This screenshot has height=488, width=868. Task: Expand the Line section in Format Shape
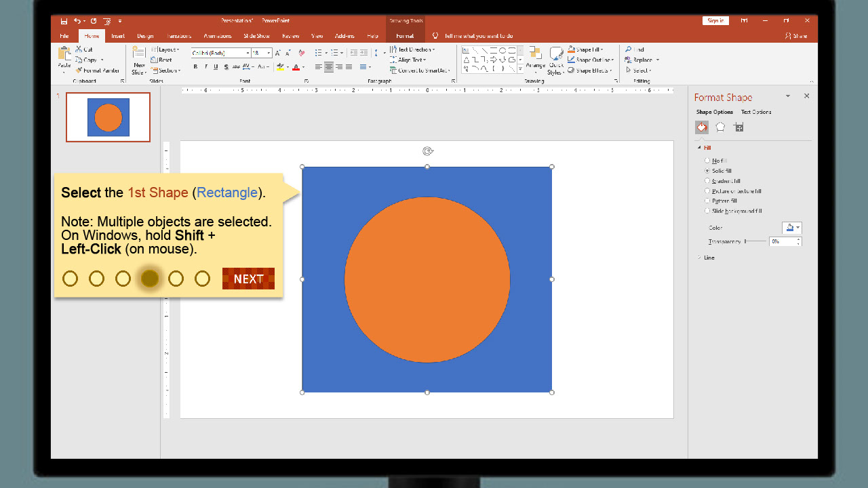(709, 258)
